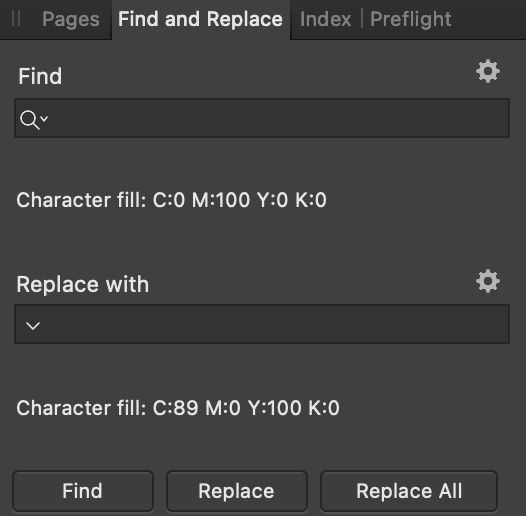Expand recent searches chevron beside magnifier
This screenshot has width=526, height=516.
(x=44, y=118)
